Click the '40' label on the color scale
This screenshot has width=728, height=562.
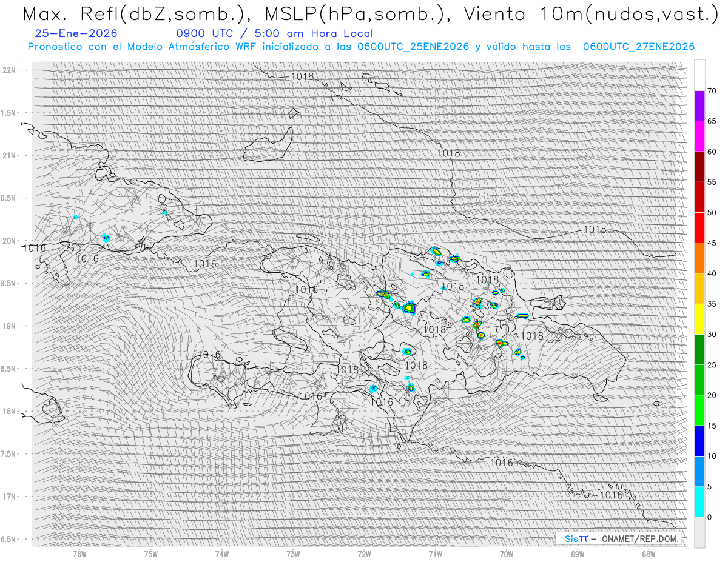coord(712,273)
